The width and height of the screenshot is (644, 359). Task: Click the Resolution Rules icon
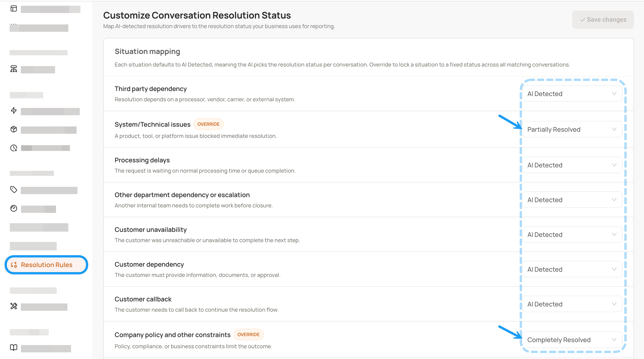[x=14, y=265]
